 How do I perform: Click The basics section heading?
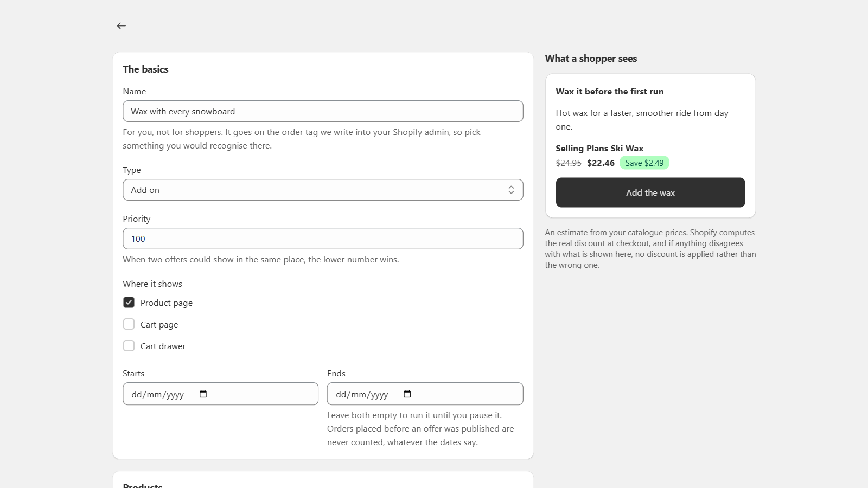pos(145,69)
